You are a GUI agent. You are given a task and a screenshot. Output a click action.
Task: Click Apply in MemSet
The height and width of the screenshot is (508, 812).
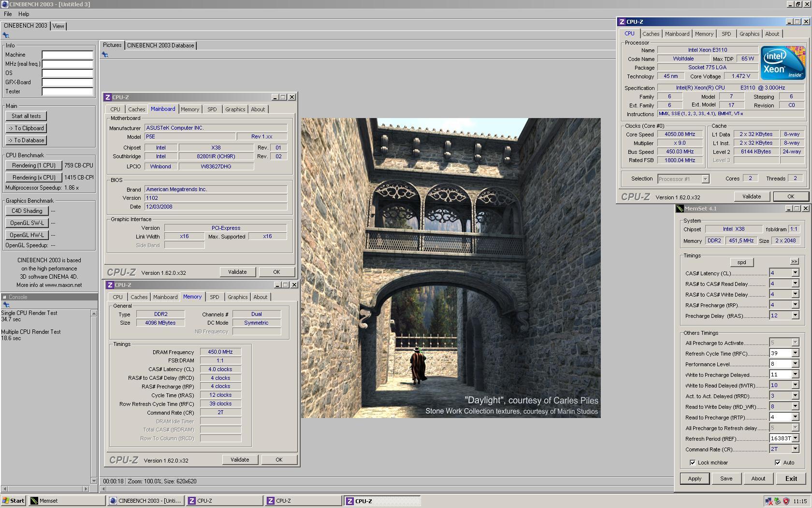[695, 478]
